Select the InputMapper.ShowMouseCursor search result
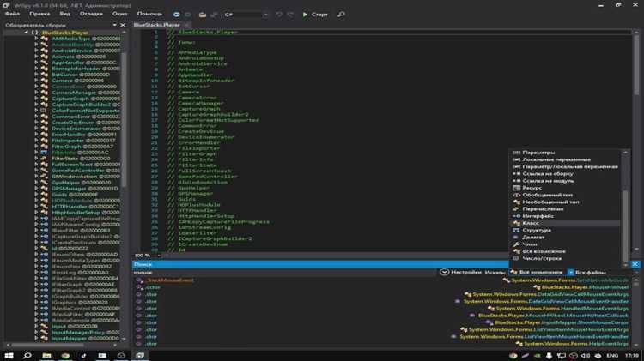This screenshot has width=644, height=361. pyautogui.click(x=562, y=322)
